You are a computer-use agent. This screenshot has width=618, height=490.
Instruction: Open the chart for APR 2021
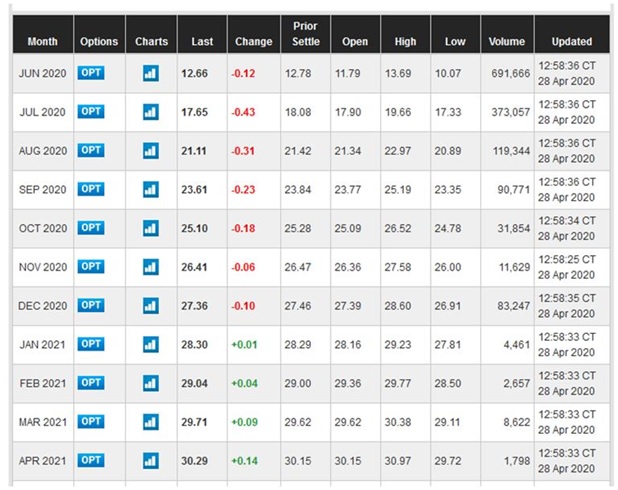pos(151,461)
